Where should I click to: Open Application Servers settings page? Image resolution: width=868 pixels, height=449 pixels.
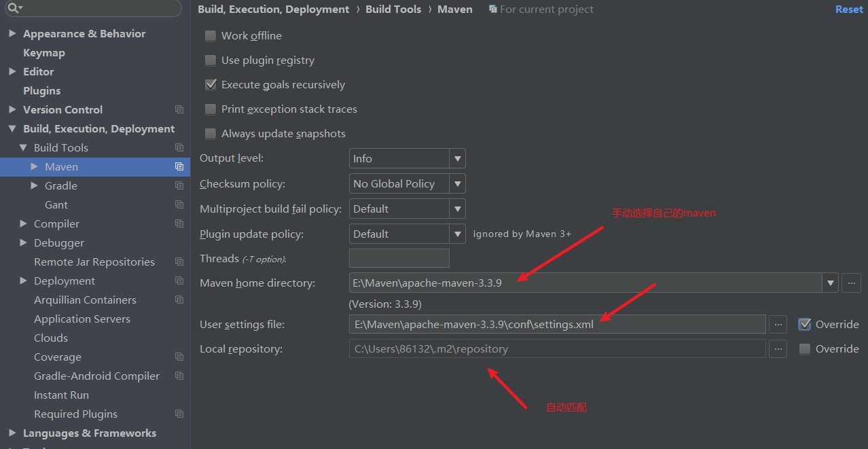pos(82,319)
